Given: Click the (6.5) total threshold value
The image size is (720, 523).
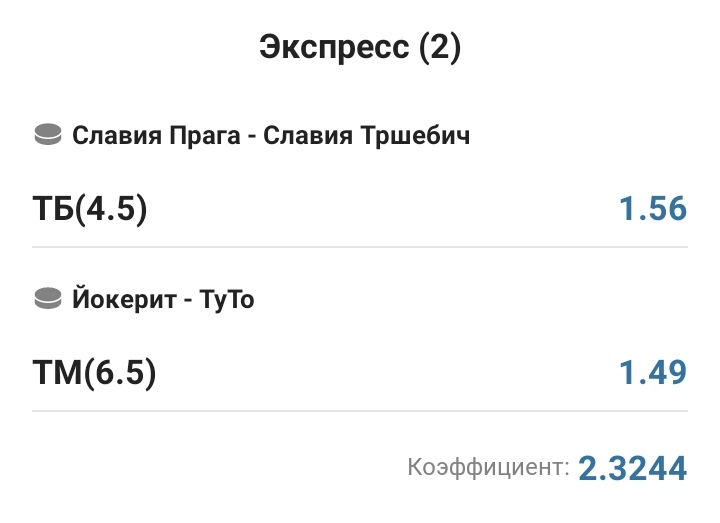Looking at the screenshot, I should click(120, 373).
